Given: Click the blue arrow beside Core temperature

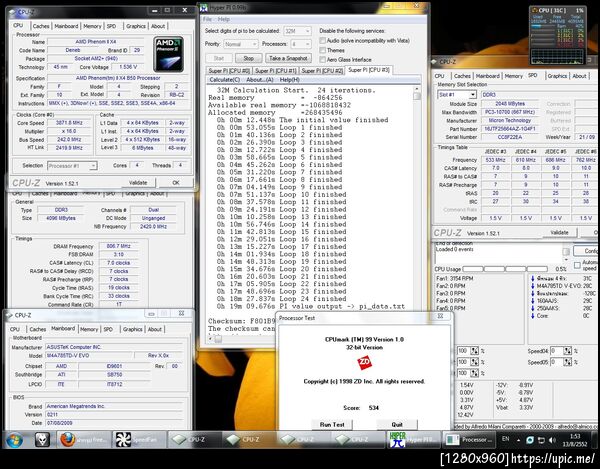Looking at the screenshot, I should coord(532,316).
